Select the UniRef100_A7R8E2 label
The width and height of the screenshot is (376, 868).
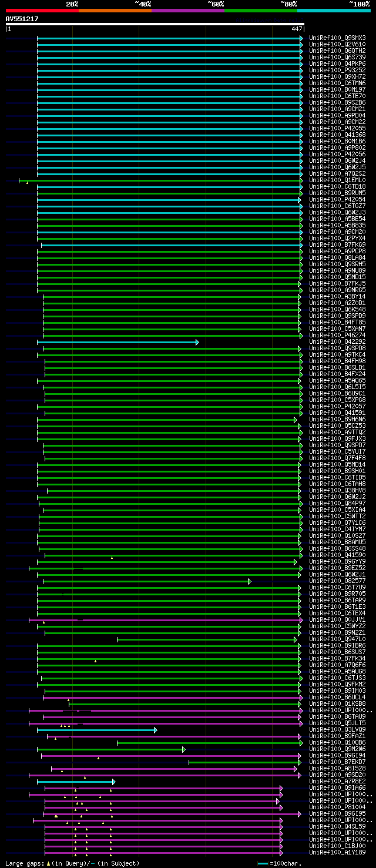337,781
